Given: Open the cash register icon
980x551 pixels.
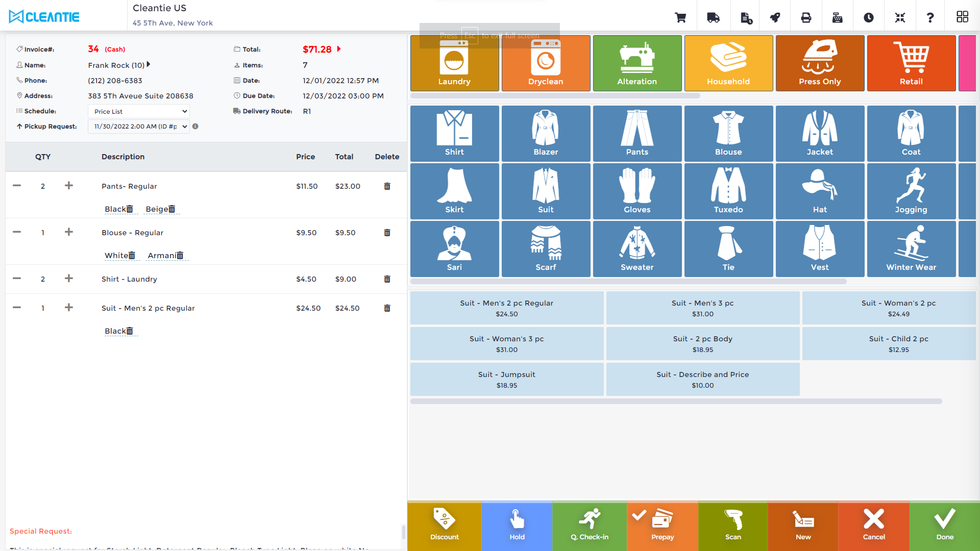Looking at the screenshot, I should pos(837,17).
